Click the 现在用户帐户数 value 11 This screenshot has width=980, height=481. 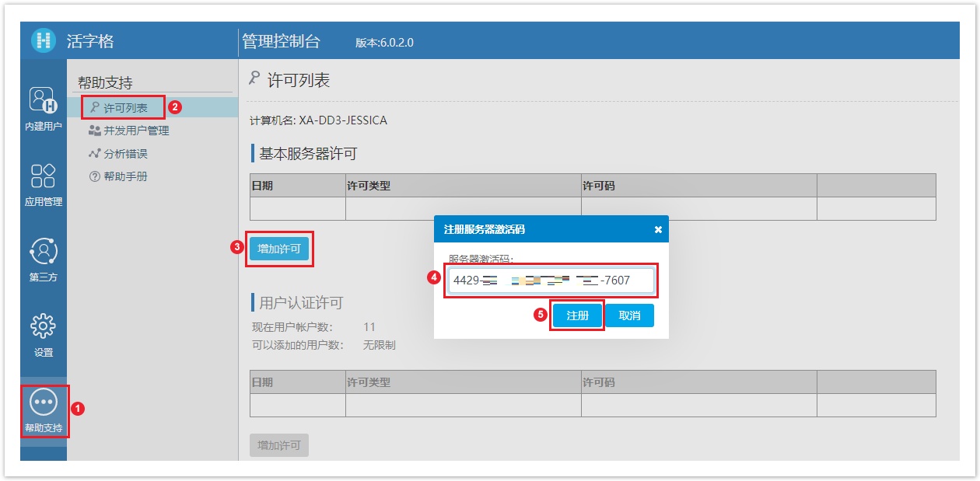(x=369, y=326)
